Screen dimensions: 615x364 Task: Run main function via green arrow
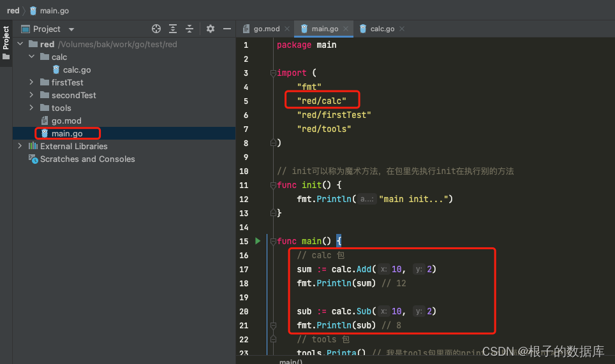coord(258,241)
